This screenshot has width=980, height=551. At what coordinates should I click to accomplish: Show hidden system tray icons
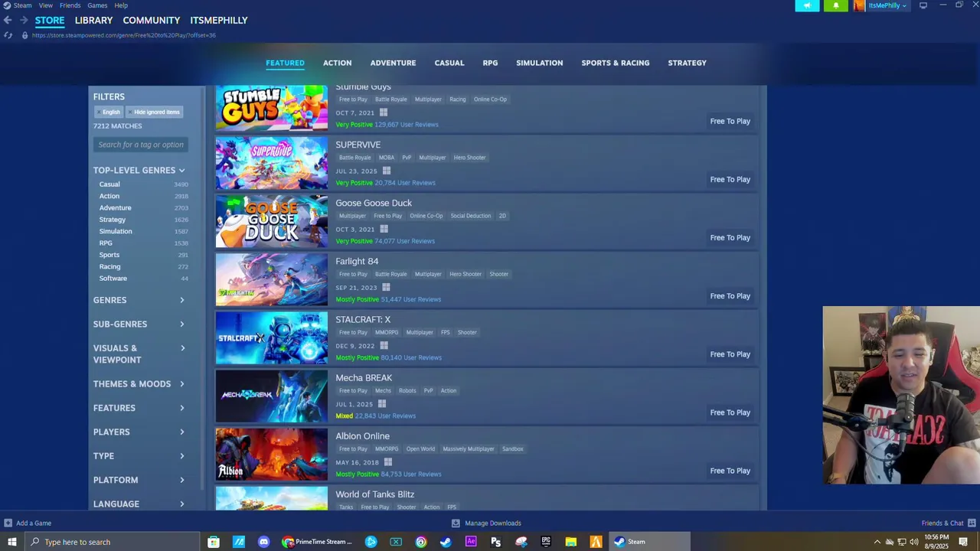[877, 542]
